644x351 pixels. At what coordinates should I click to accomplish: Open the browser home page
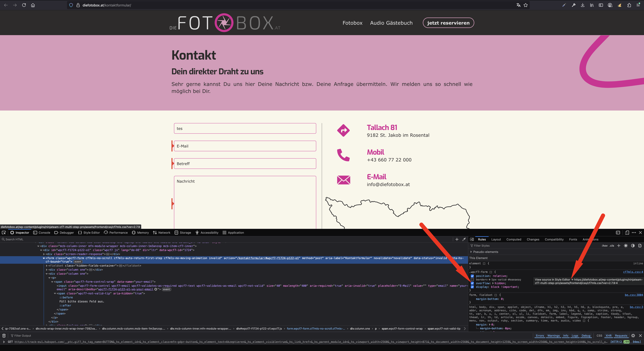(33, 5)
